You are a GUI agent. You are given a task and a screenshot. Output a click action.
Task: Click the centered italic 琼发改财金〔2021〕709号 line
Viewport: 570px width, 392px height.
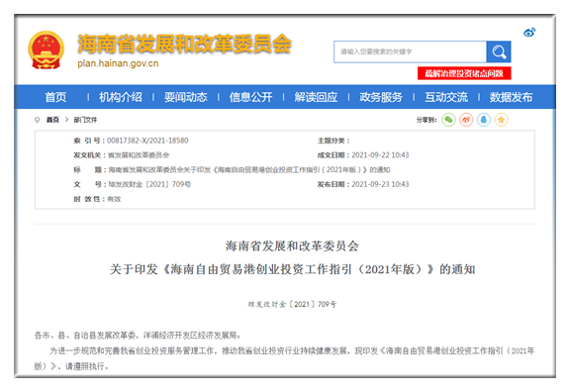292,304
